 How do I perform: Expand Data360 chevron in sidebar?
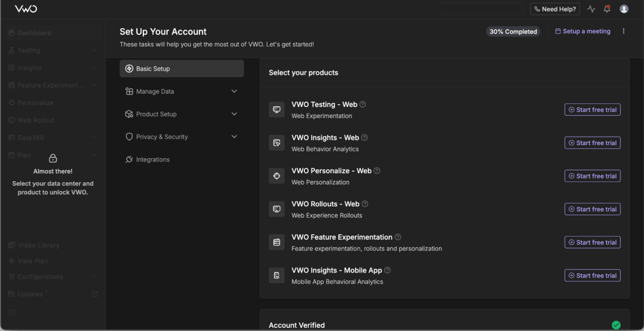click(94, 138)
